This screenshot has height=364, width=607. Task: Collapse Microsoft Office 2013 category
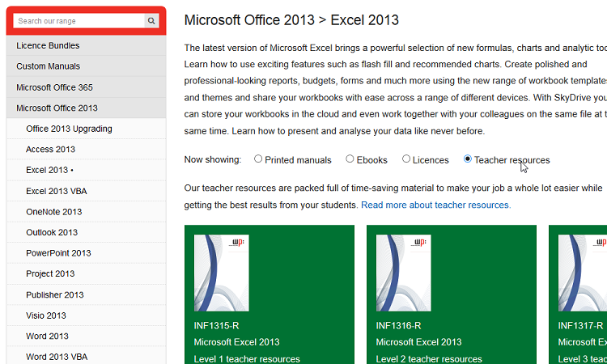(87, 108)
